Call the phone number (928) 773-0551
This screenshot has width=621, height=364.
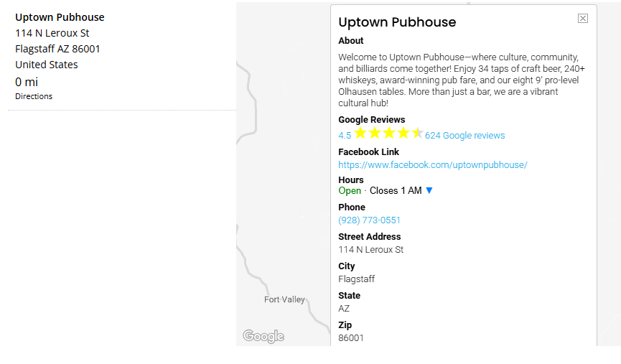coord(369,220)
